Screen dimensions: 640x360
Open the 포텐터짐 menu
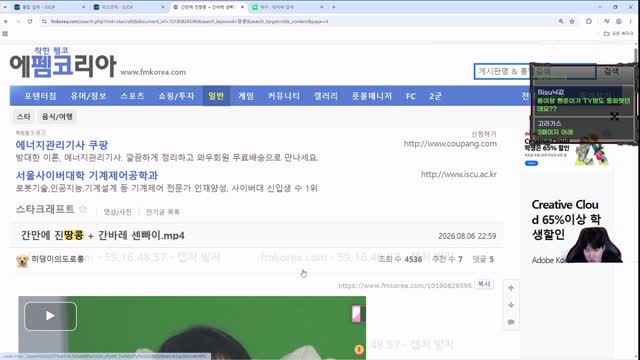click(40, 96)
